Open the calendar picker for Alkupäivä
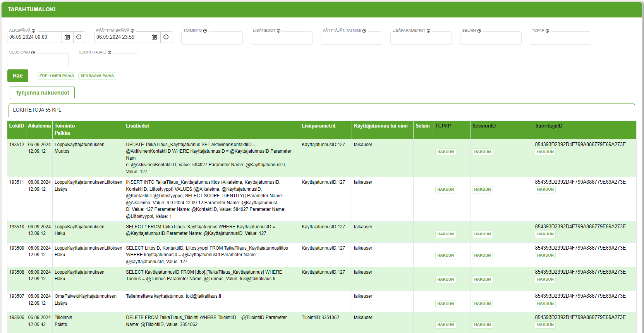 [67, 37]
